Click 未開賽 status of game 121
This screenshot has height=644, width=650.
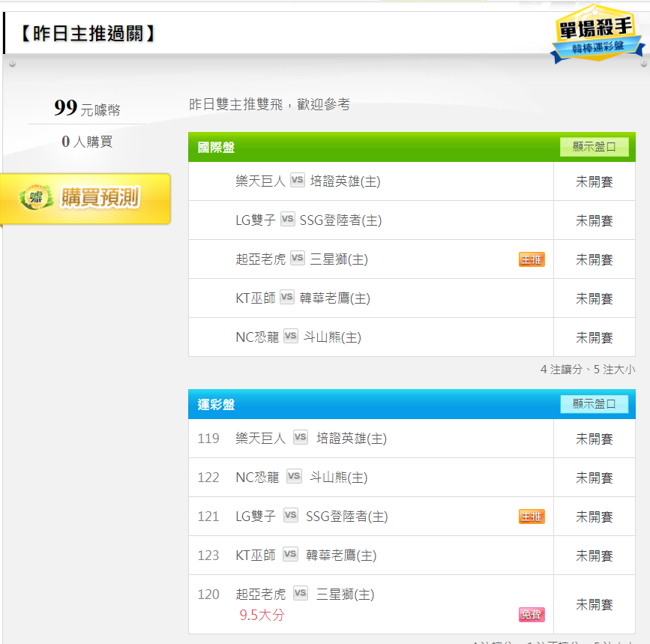pos(594,517)
